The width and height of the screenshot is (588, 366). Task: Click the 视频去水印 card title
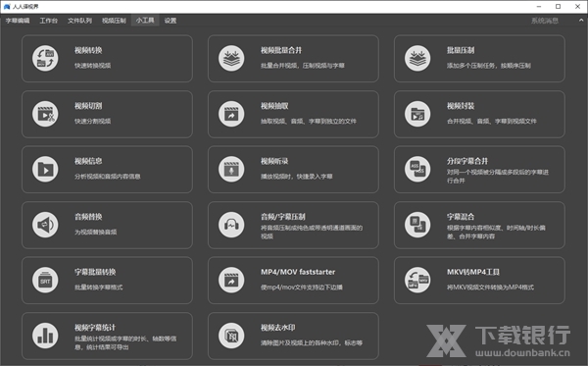pyautogui.click(x=278, y=328)
